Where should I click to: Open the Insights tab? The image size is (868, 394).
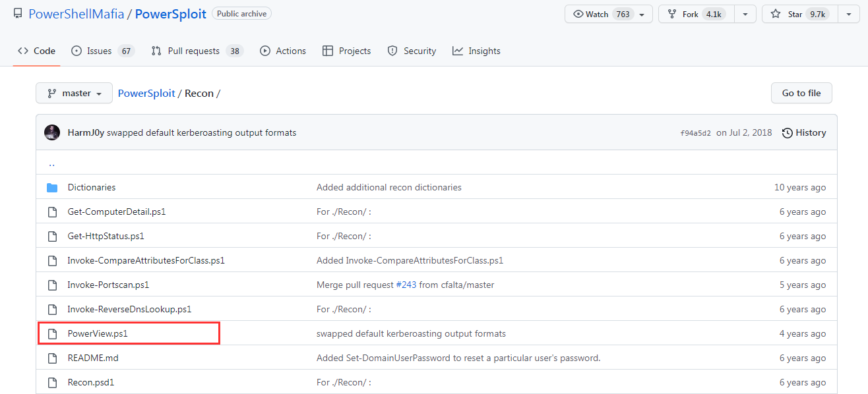[476, 51]
